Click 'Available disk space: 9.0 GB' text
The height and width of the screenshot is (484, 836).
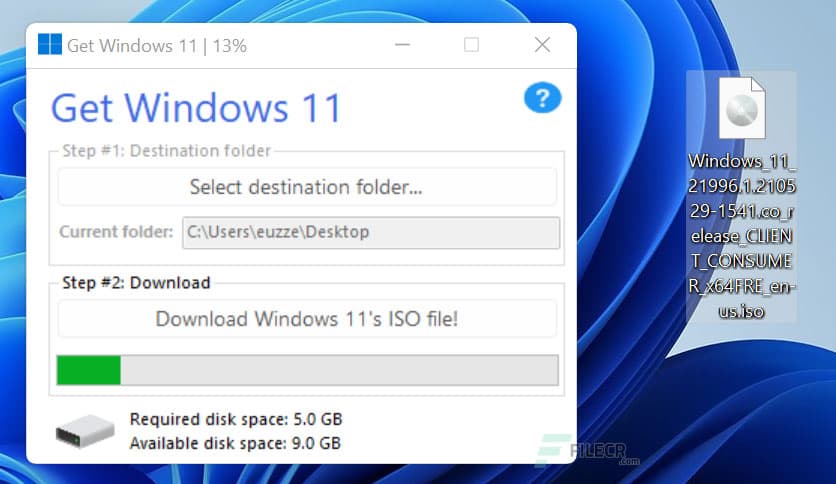tap(235, 443)
